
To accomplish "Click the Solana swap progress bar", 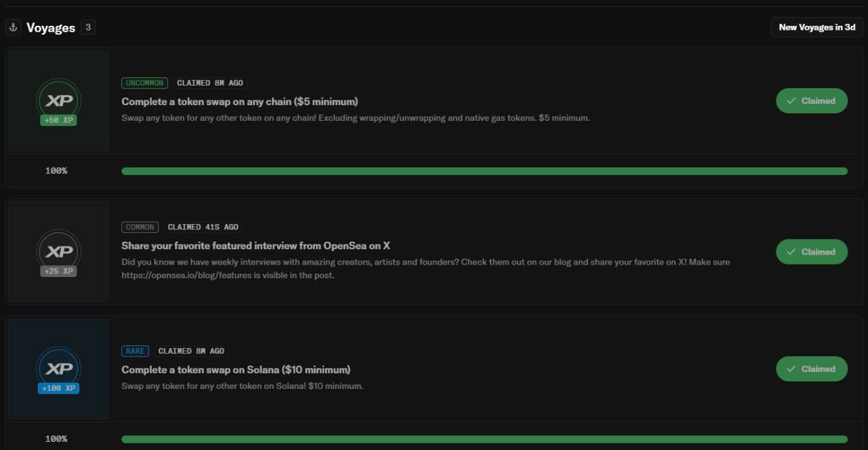I will (x=484, y=439).
